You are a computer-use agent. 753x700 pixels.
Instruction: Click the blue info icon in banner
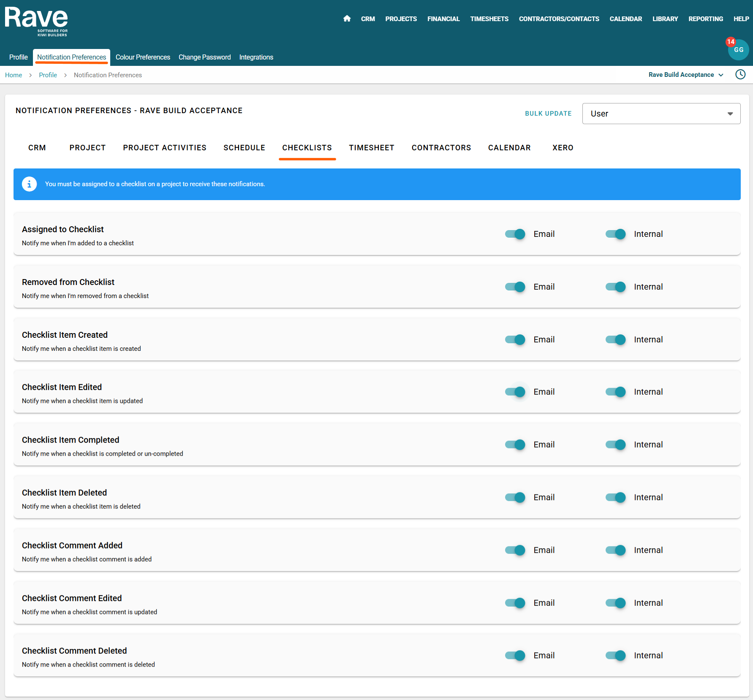click(x=29, y=184)
